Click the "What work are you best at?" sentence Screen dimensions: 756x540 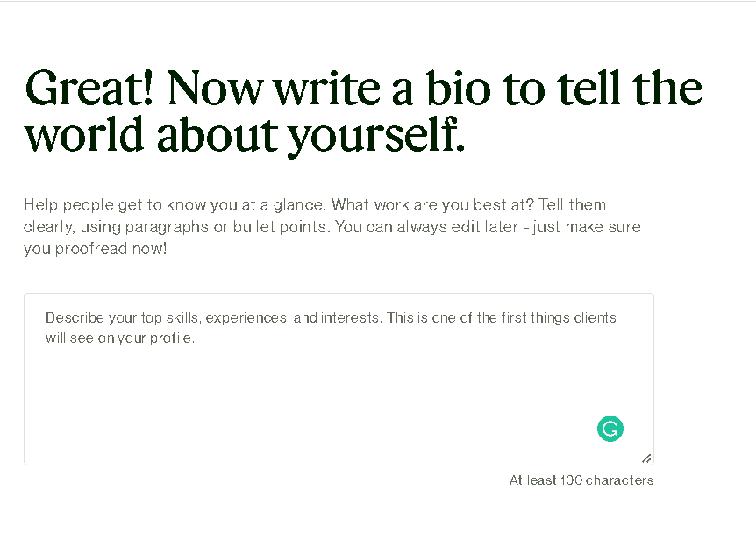point(432,205)
